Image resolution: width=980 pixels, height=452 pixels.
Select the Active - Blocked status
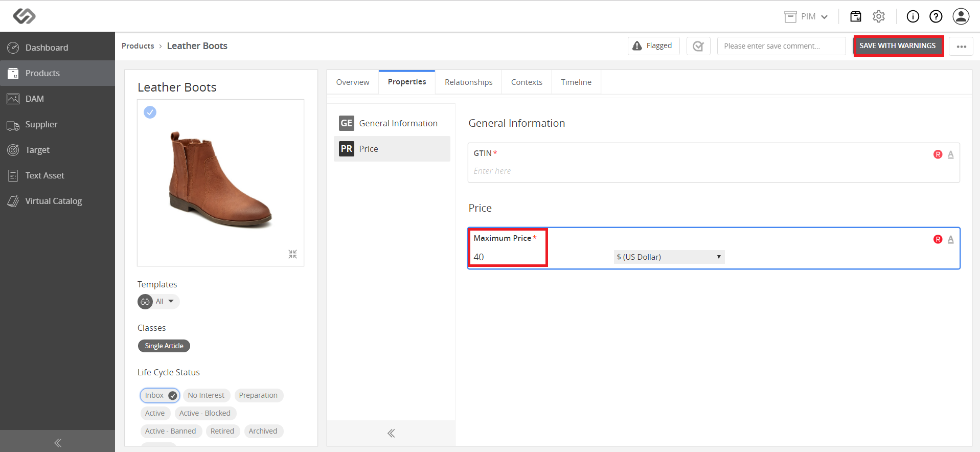[205, 413]
